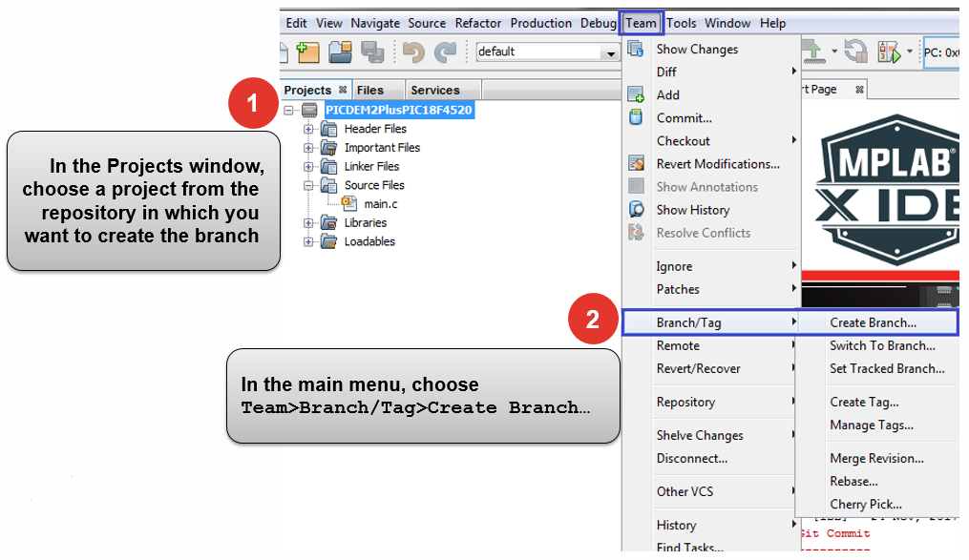The image size is (969, 560).
Task: Collapse the Source Files tree node
Action: (x=308, y=185)
